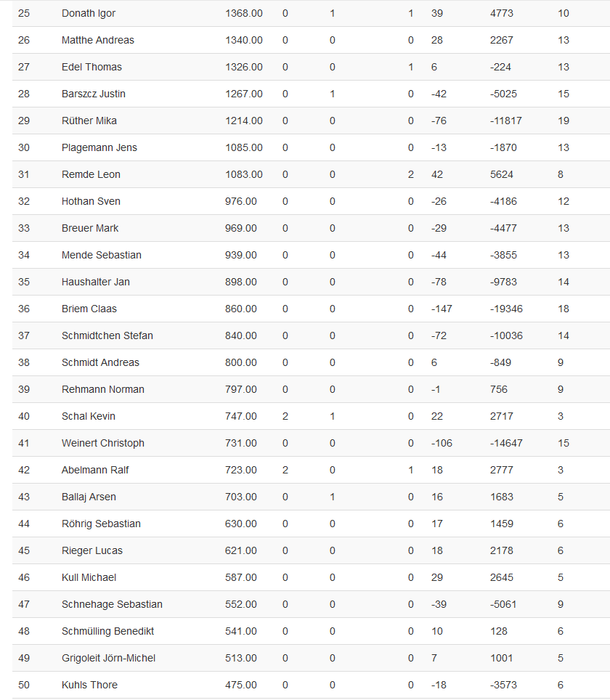Click player name Donath Igor
The width and height of the screenshot is (610, 700).
pos(89,13)
